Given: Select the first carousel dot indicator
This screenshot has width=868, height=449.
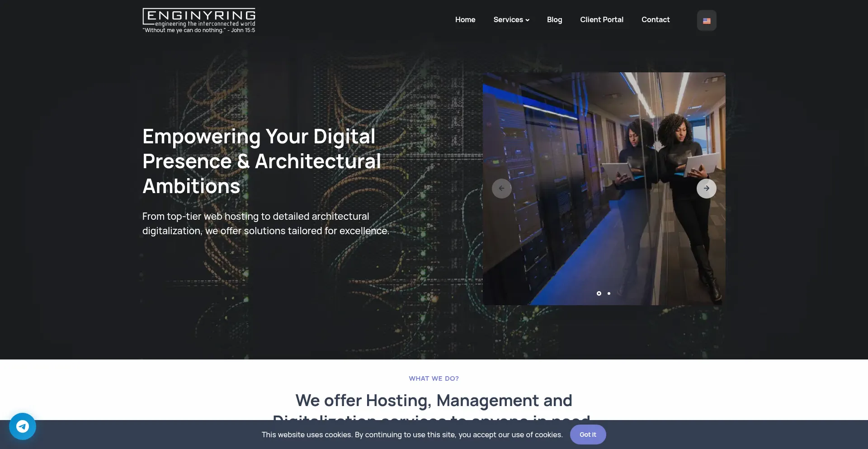Looking at the screenshot, I should [x=599, y=293].
